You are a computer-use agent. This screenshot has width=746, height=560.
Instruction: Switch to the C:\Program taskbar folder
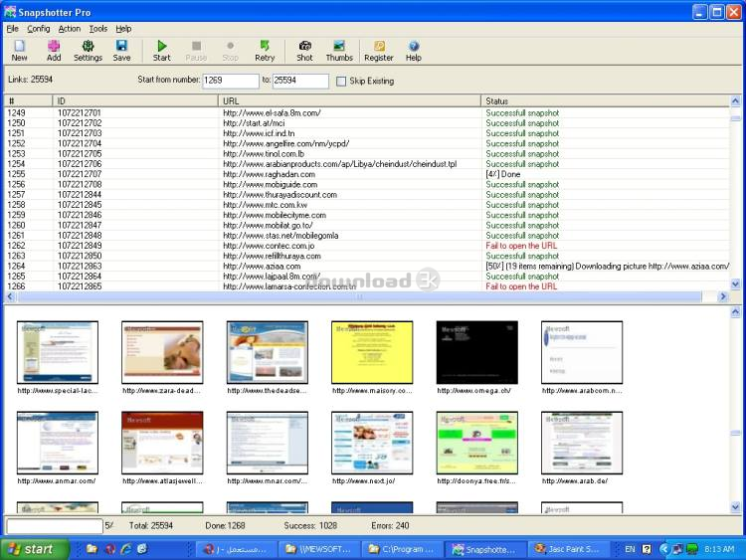coord(402,549)
